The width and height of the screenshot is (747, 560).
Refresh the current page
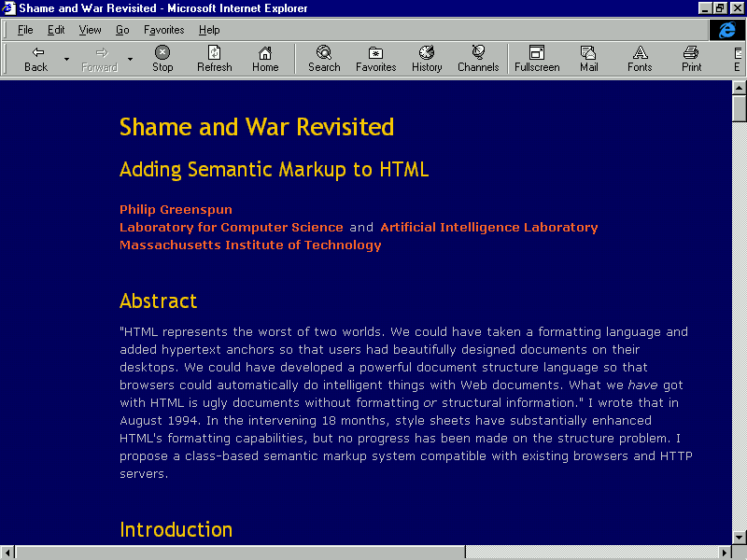point(214,59)
